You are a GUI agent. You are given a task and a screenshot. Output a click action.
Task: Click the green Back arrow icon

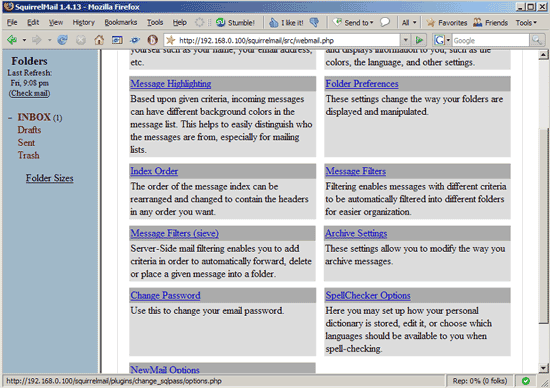(x=12, y=40)
